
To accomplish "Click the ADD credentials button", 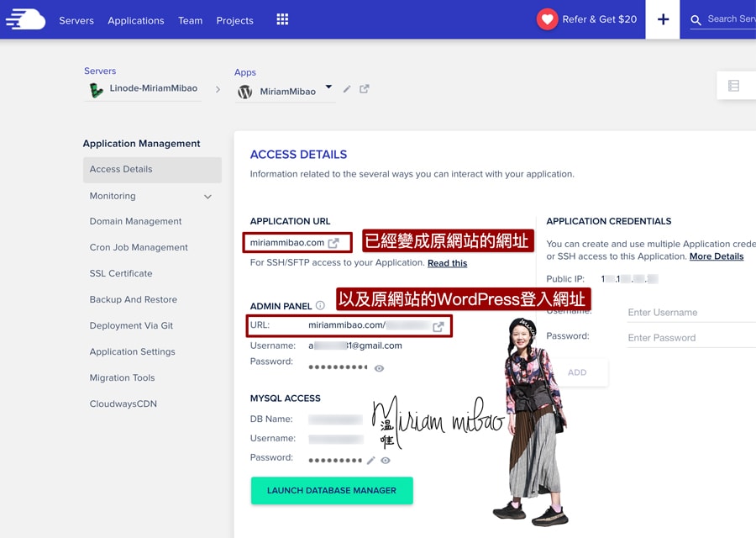I will click(577, 372).
